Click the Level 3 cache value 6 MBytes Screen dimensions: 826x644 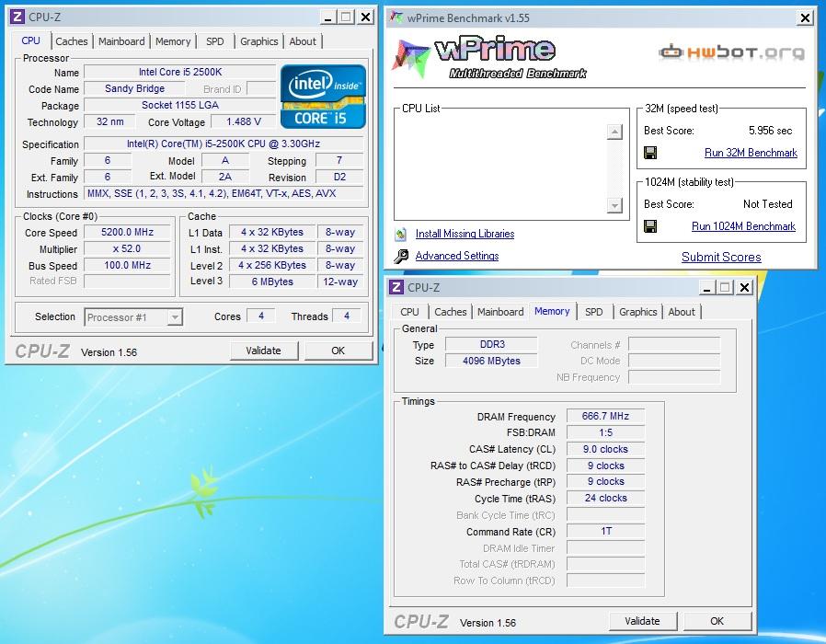pyautogui.click(x=272, y=282)
